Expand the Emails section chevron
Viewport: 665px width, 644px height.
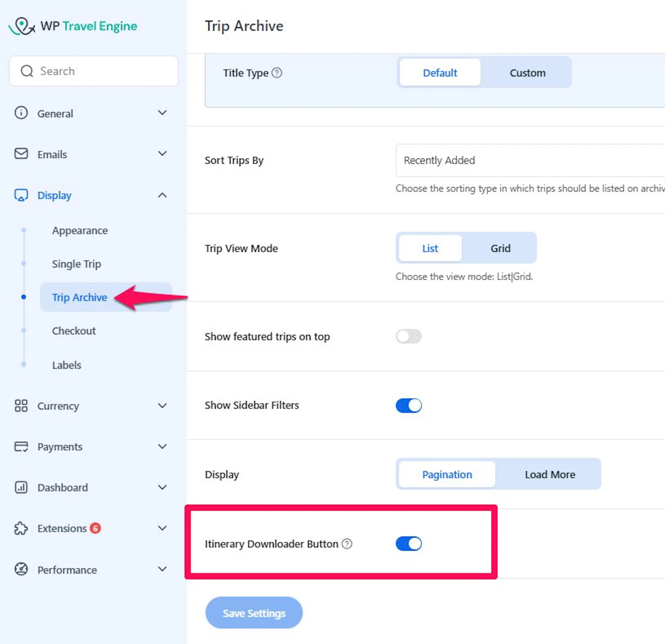tap(162, 154)
